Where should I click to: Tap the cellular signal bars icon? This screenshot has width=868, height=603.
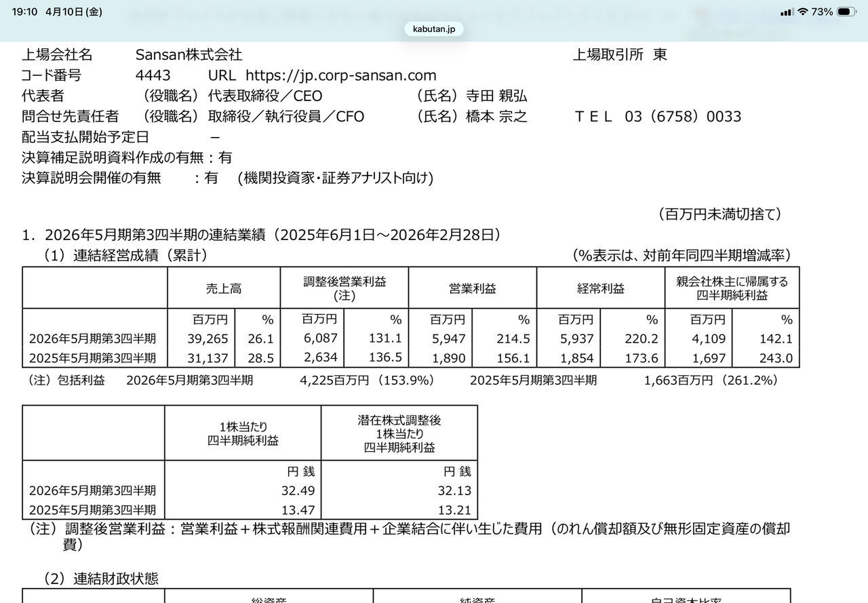coord(787,12)
